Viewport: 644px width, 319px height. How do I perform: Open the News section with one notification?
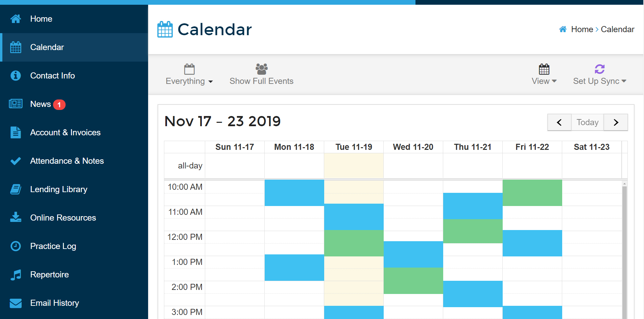[74, 104]
